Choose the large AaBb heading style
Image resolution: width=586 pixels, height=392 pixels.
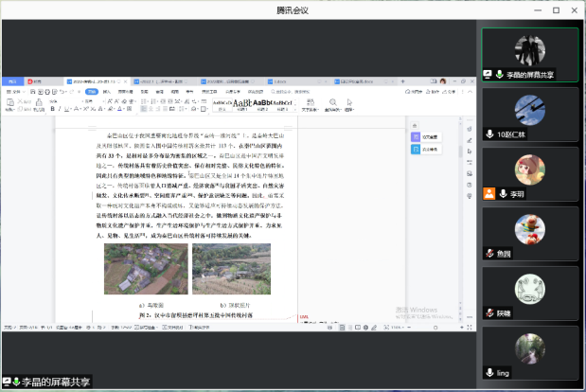pos(241,103)
